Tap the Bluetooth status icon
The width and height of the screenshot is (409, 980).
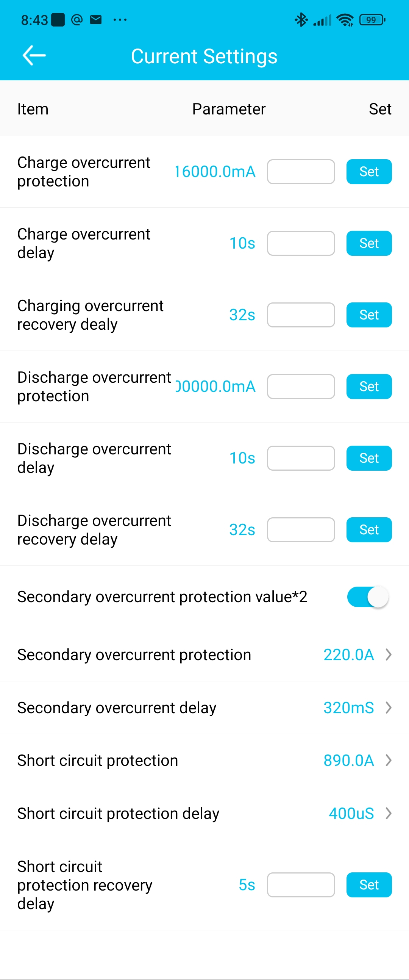[301, 20]
